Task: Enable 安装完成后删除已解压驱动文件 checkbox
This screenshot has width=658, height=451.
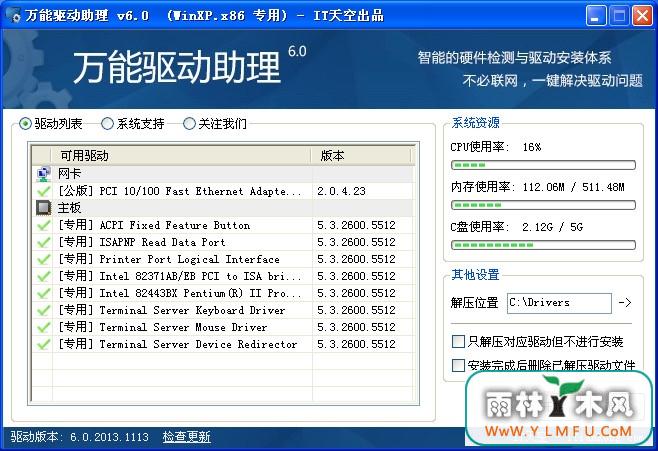Action: point(458,365)
